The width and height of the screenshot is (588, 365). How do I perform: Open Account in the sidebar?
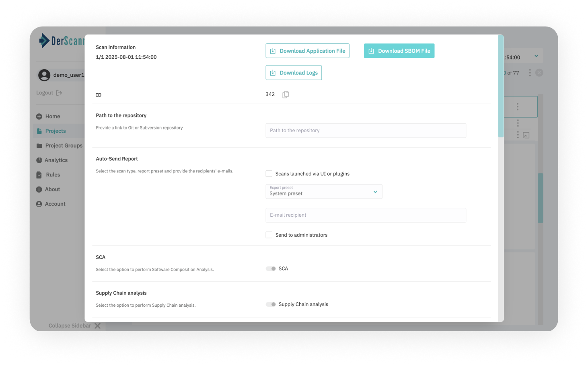click(51, 204)
